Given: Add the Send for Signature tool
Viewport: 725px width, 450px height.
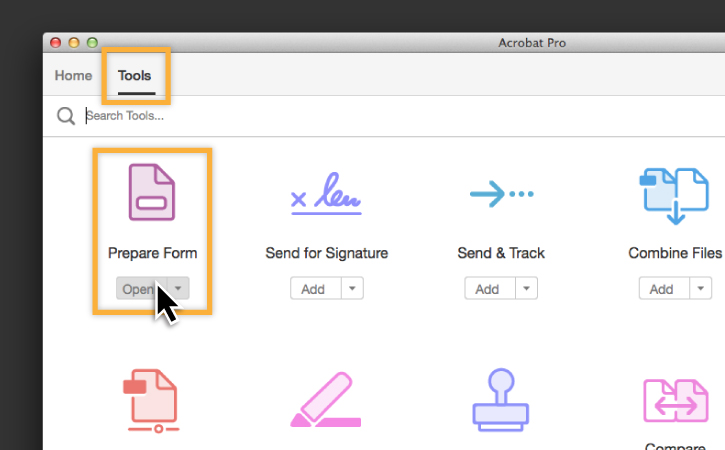Looking at the screenshot, I should click(316, 289).
